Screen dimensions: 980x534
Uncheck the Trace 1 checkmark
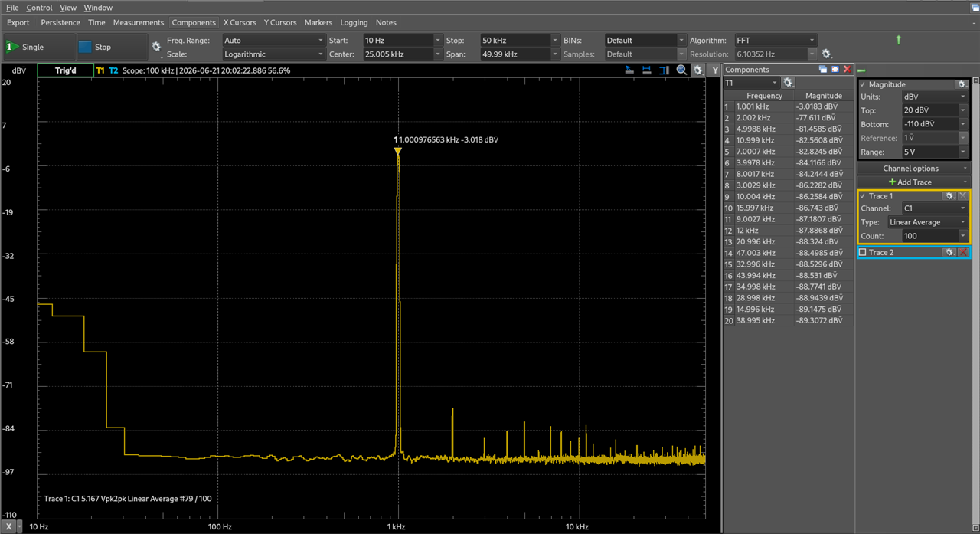(x=863, y=196)
